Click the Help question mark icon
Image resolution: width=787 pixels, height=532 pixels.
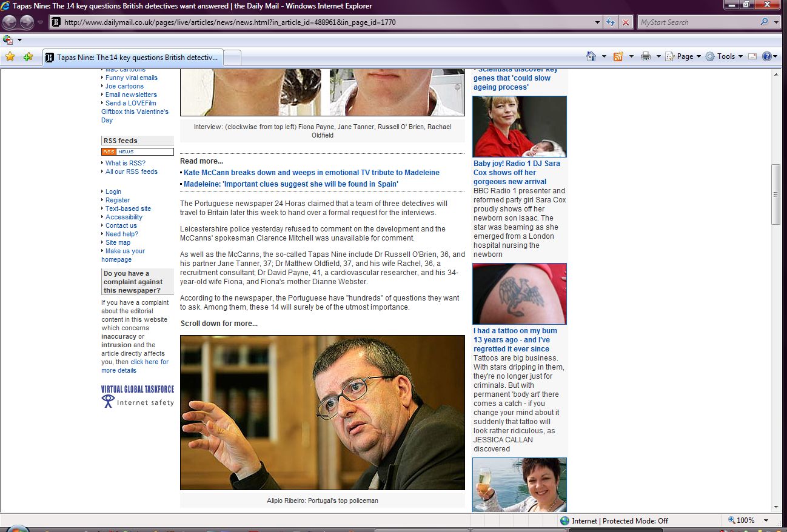(x=767, y=56)
